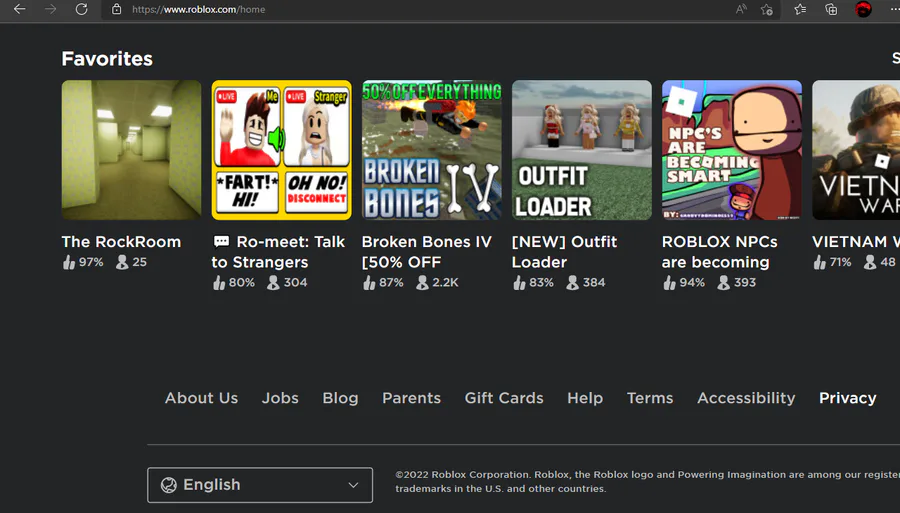Open The RockRoom game thumbnail

click(131, 150)
